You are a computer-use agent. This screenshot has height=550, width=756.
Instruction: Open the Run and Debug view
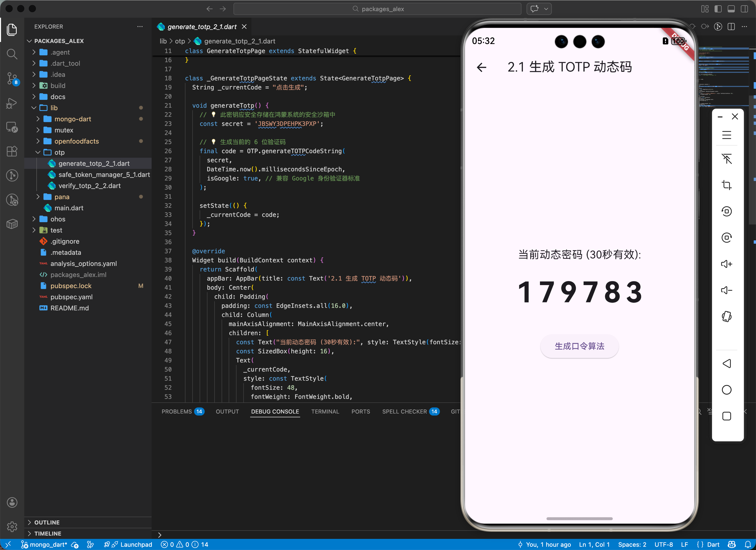click(x=12, y=103)
